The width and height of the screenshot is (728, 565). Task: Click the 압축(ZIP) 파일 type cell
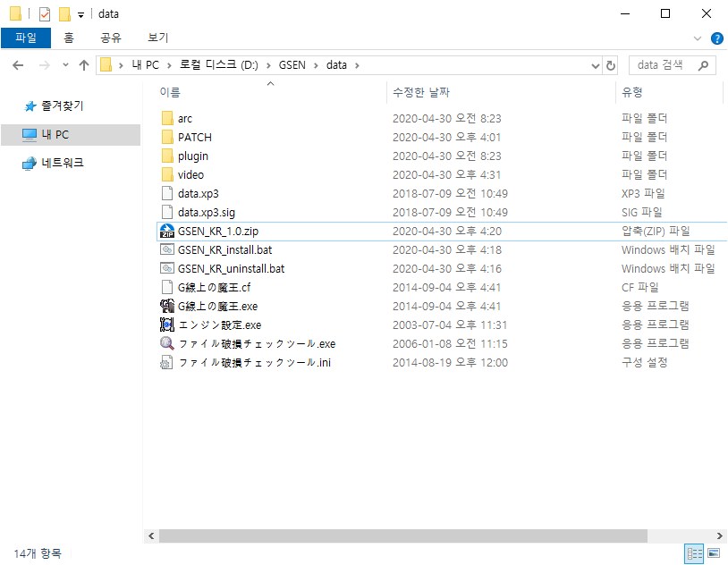pyautogui.click(x=656, y=232)
